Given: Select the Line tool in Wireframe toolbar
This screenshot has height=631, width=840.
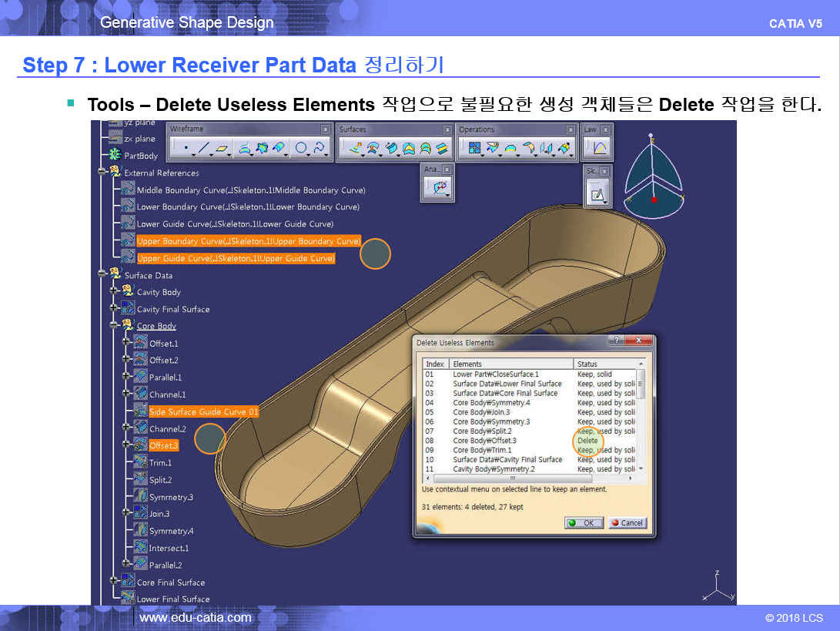Looking at the screenshot, I should point(203,148).
